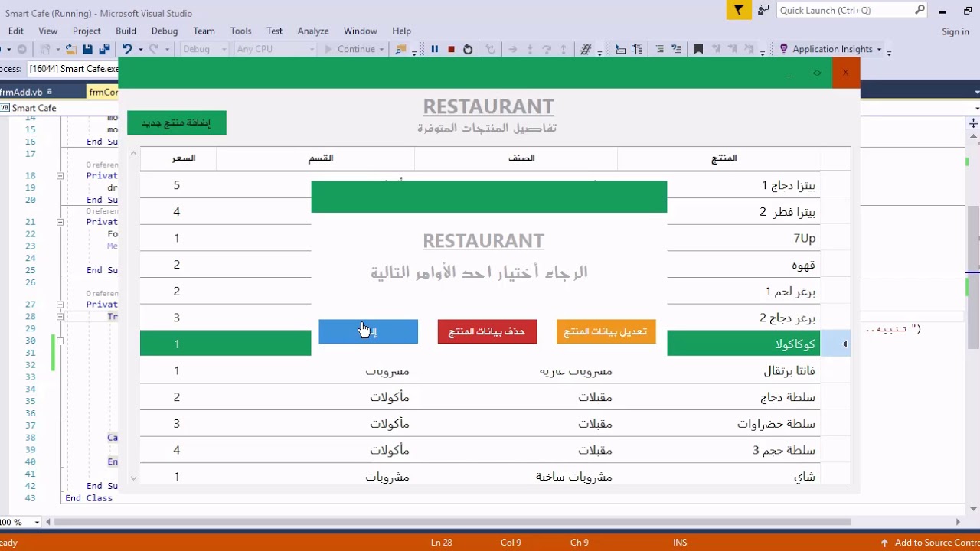Open notifications via yellow flag icon
The image size is (980, 551).
[x=739, y=10]
